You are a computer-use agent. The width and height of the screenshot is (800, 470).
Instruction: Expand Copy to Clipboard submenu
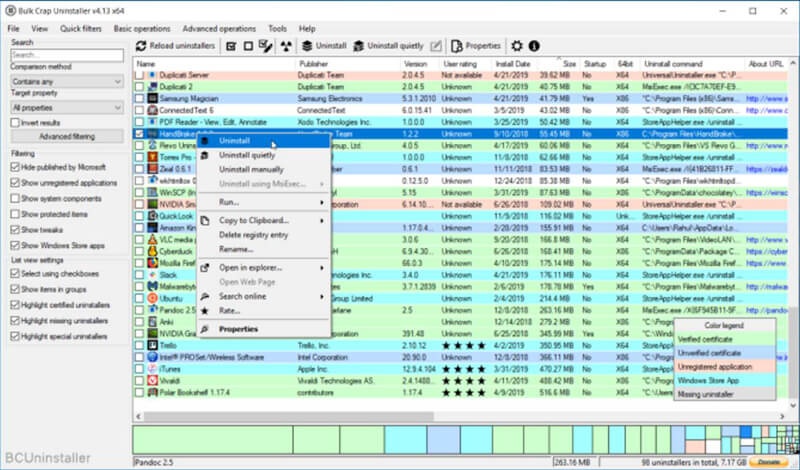pyautogui.click(x=264, y=221)
